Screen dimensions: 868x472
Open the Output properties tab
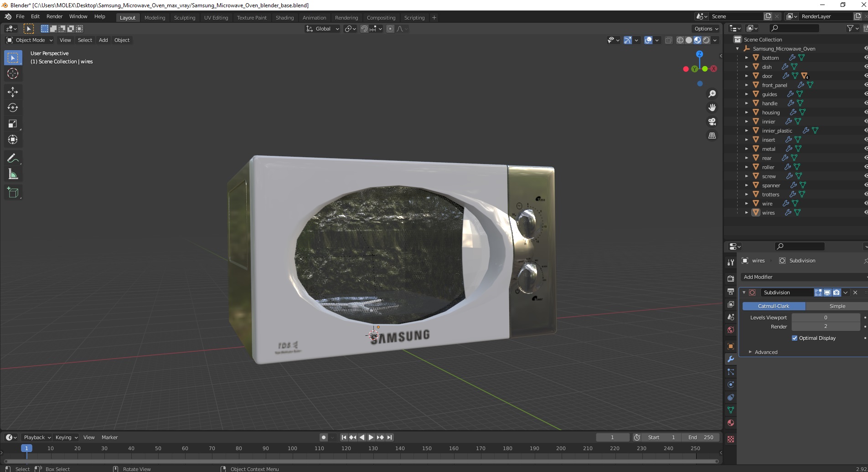point(731,291)
